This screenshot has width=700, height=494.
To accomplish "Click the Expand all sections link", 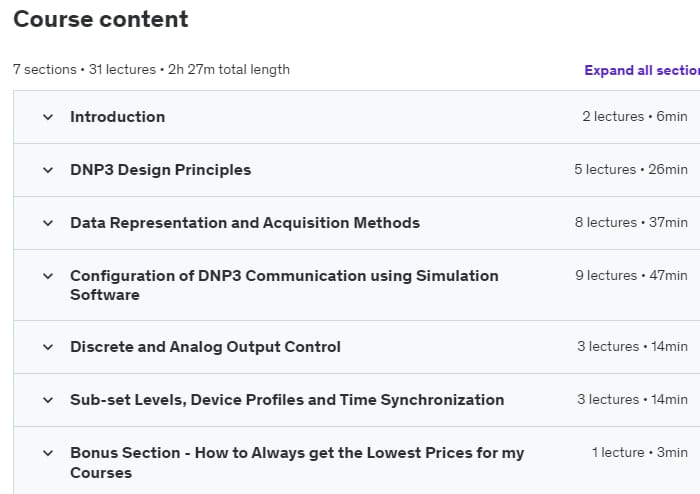I will click(641, 70).
